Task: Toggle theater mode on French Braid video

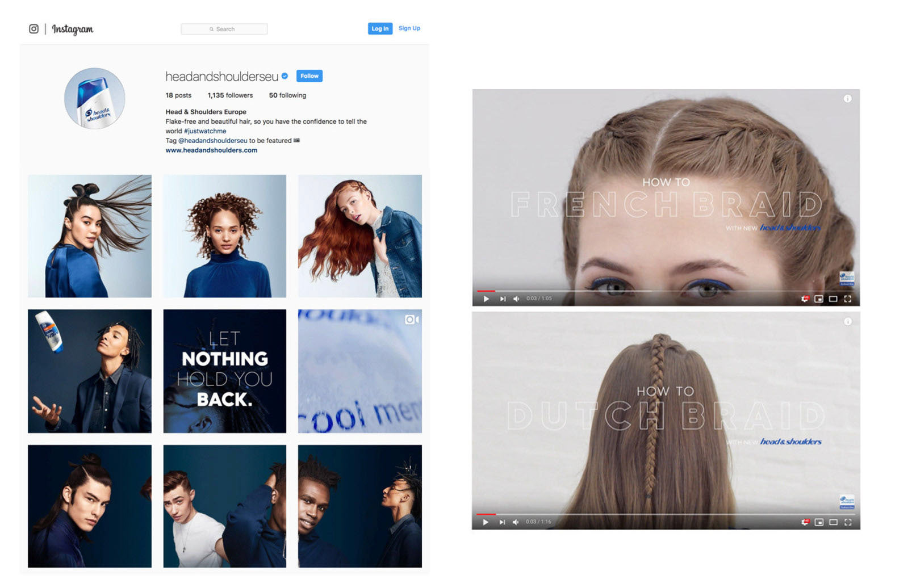Action: pos(833,299)
